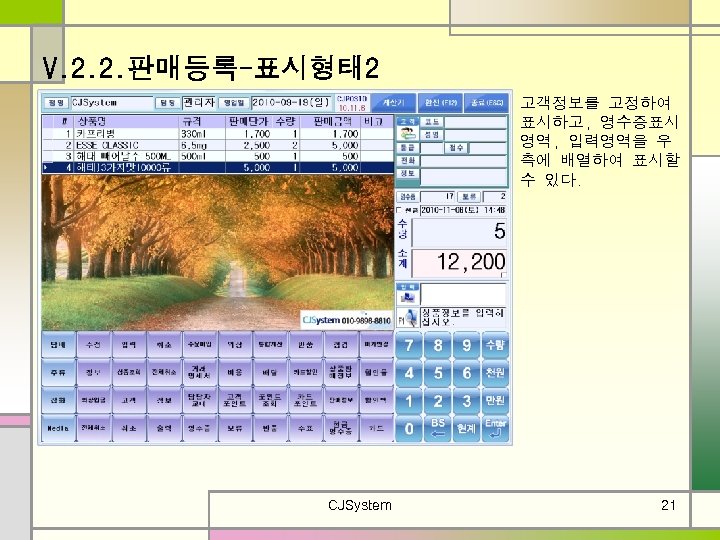Click the store name field CJSystem
The height and width of the screenshot is (540, 720).
click(x=112, y=103)
